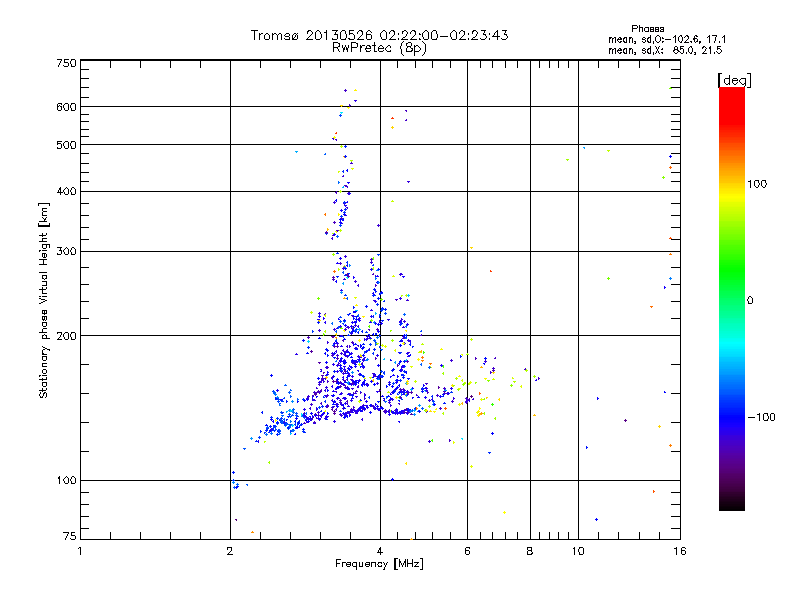Viewport: 800px width, 600px height.
Task: Click the colorbar '-100' tick label
Action: pyautogui.click(x=761, y=417)
